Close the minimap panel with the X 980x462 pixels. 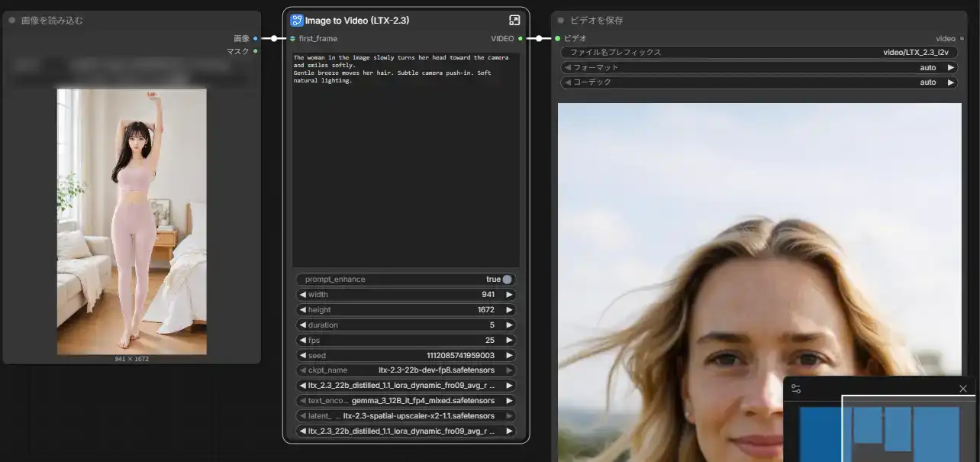point(963,389)
